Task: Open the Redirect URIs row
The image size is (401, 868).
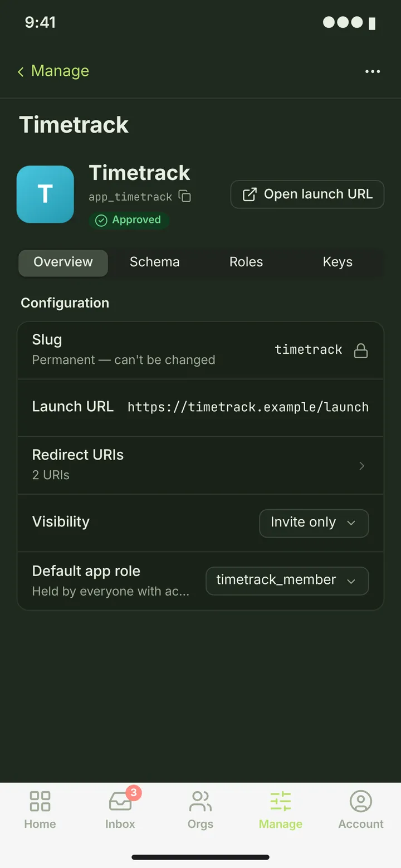Action: (x=200, y=465)
